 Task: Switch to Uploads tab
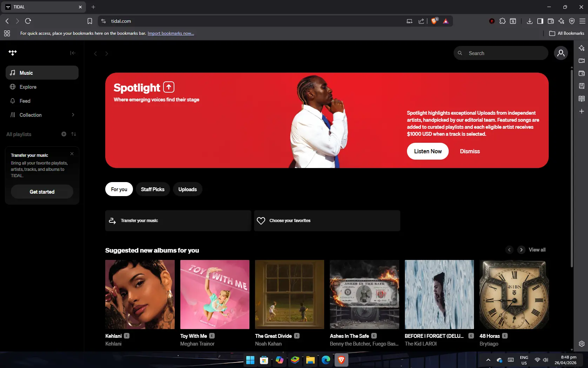[187, 189]
